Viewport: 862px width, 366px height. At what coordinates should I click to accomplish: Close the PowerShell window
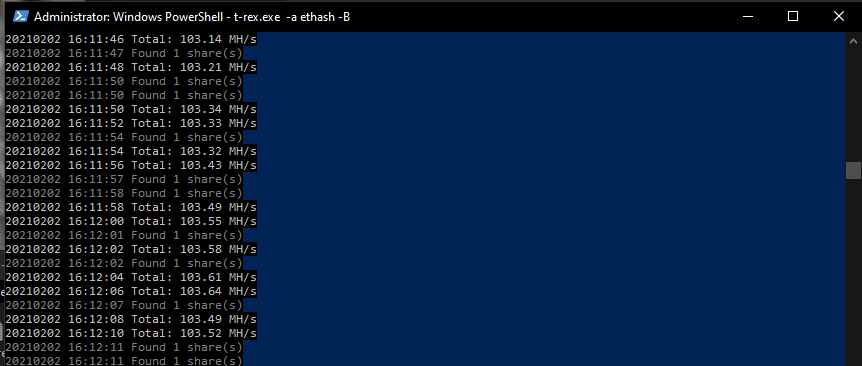[838, 16]
